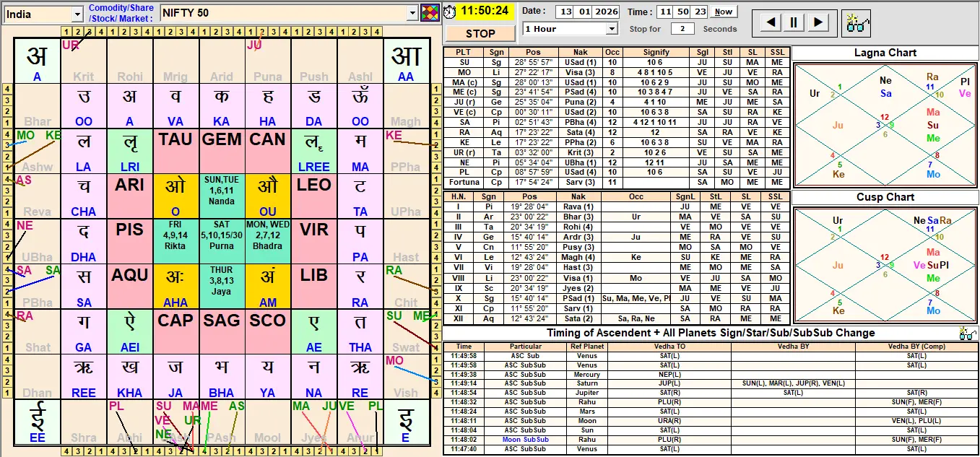Click the yellow OU vowel cell
The image size is (980, 457).
pyautogui.click(x=268, y=196)
